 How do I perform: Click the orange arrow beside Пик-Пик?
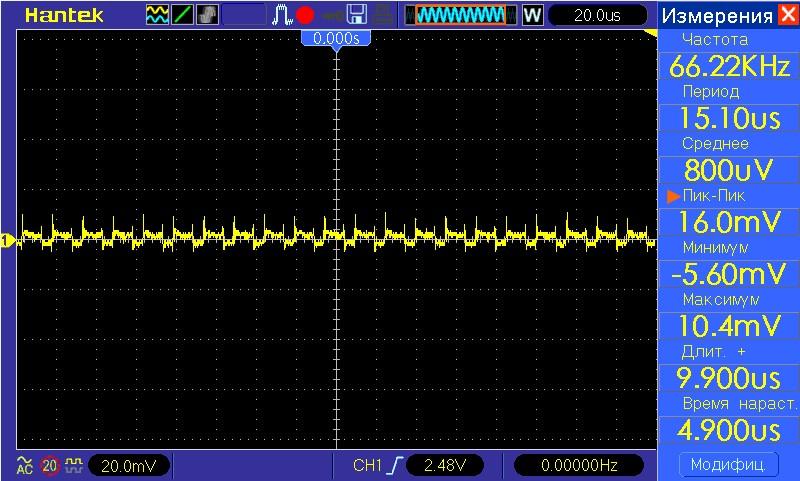[x=673, y=196]
